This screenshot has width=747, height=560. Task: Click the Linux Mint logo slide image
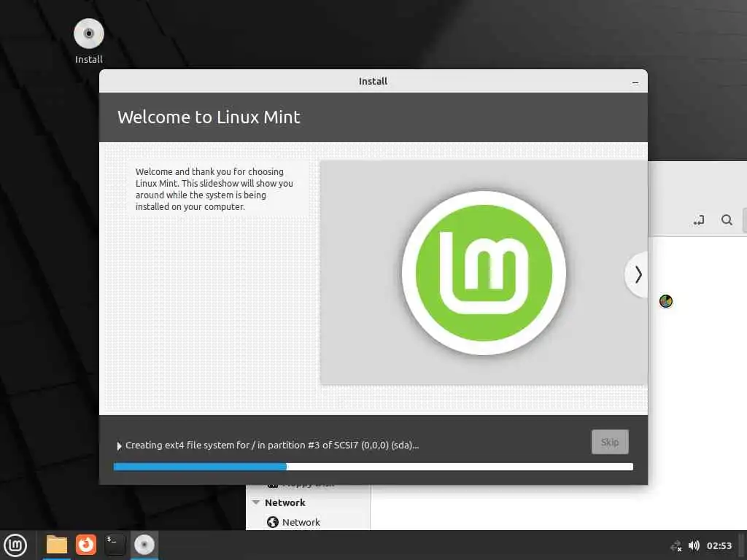coord(484,273)
